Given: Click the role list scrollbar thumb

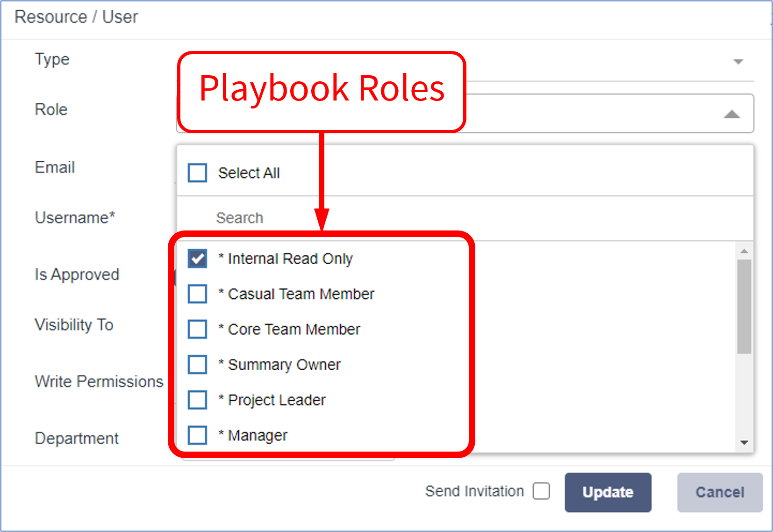Looking at the screenshot, I should [x=744, y=307].
